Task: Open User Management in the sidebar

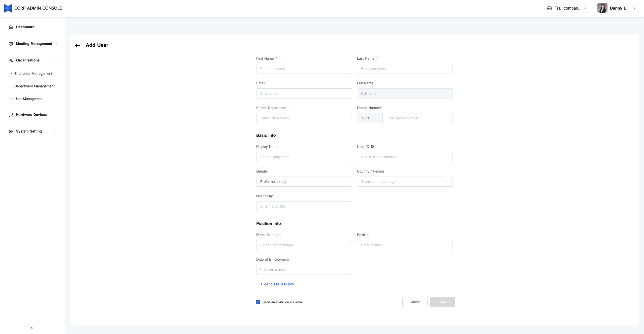Action: [x=29, y=99]
